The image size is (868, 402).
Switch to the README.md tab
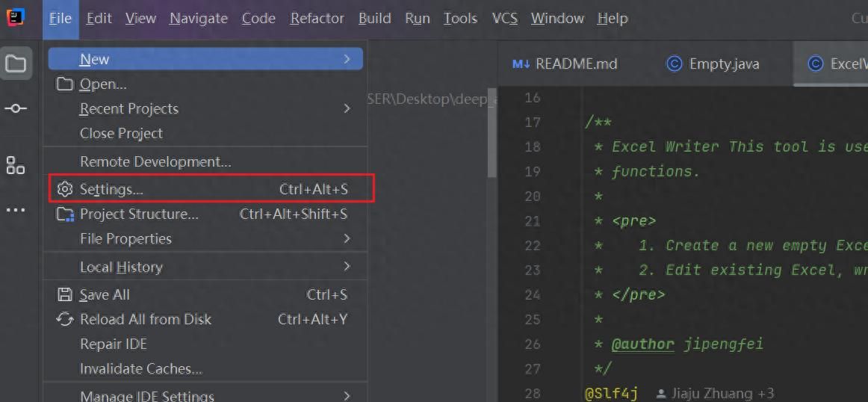pos(565,64)
